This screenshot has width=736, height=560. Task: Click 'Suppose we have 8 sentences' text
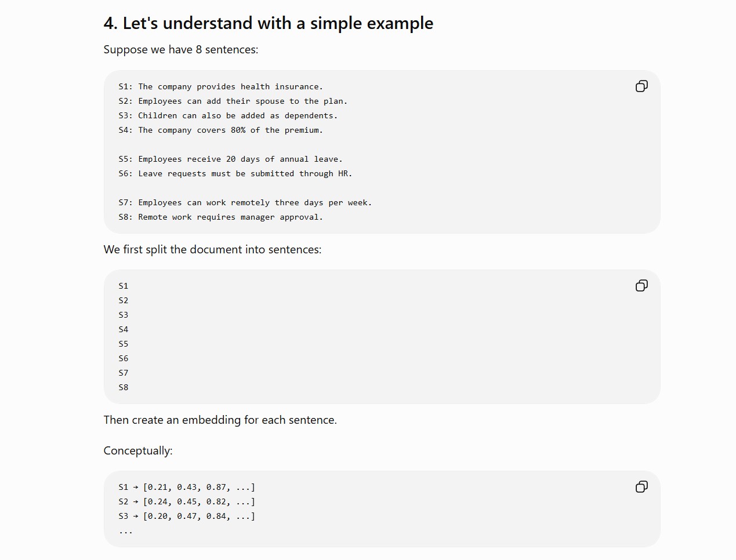tap(181, 50)
